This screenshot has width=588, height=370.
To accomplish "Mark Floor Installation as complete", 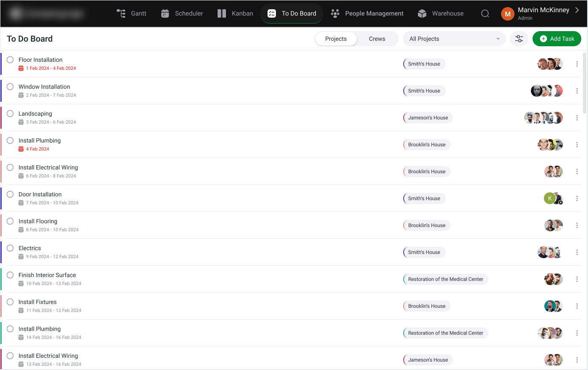I will tap(10, 60).
